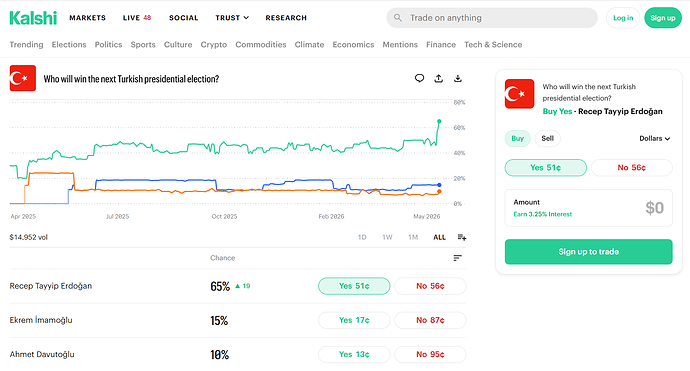Click the Chance column header
The height and width of the screenshot is (371, 690).
[x=223, y=258]
